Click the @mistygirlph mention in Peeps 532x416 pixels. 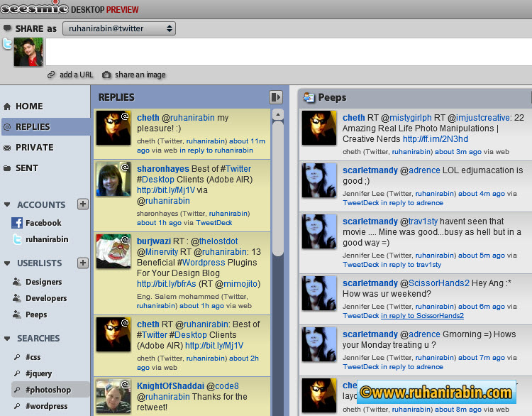[x=406, y=118]
